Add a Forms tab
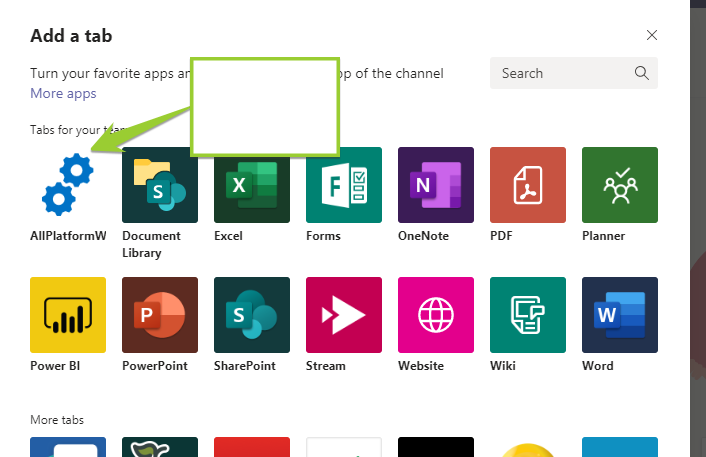Image resolution: width=706 pixels, height=457 pixels. 344,185
